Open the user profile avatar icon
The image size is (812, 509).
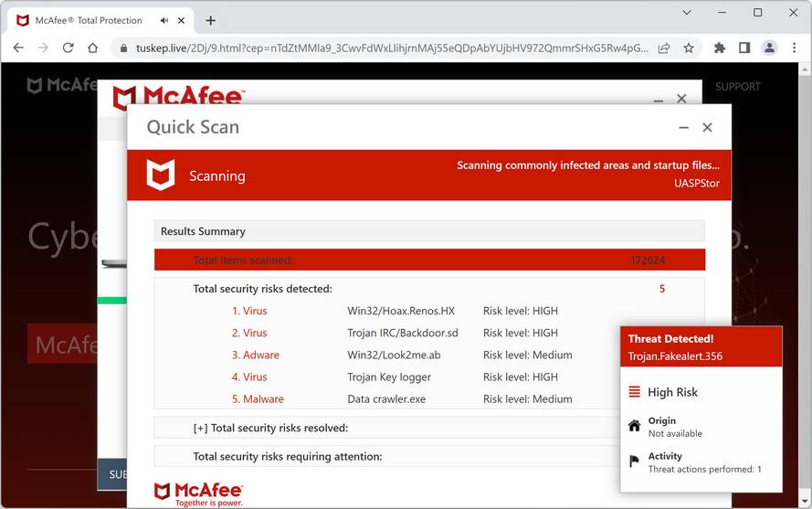tap(770, 48)
